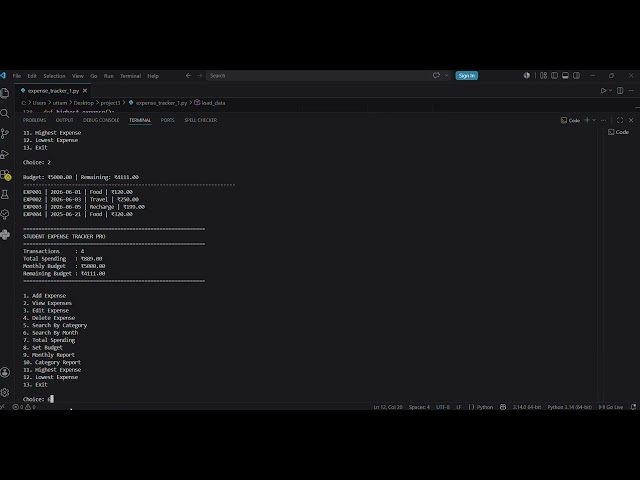The width and height of the screenshot is (640, 480).
Task: Click the VS Code logo icon
Action: click(3, 76)
